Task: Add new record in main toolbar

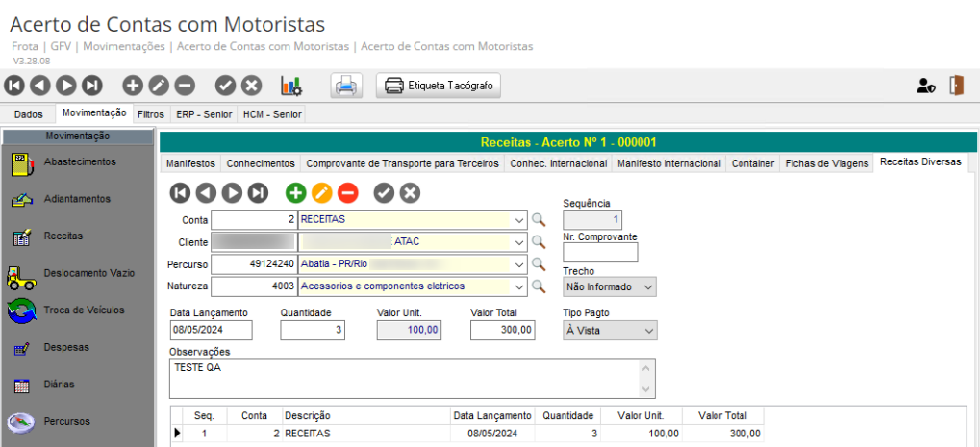Action: (x=133, y=86)
